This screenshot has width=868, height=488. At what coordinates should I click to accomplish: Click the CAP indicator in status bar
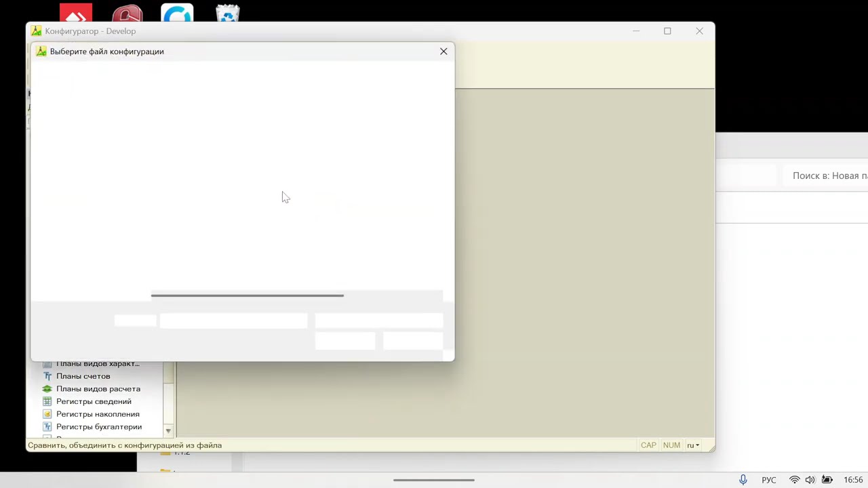pos(648,445)
